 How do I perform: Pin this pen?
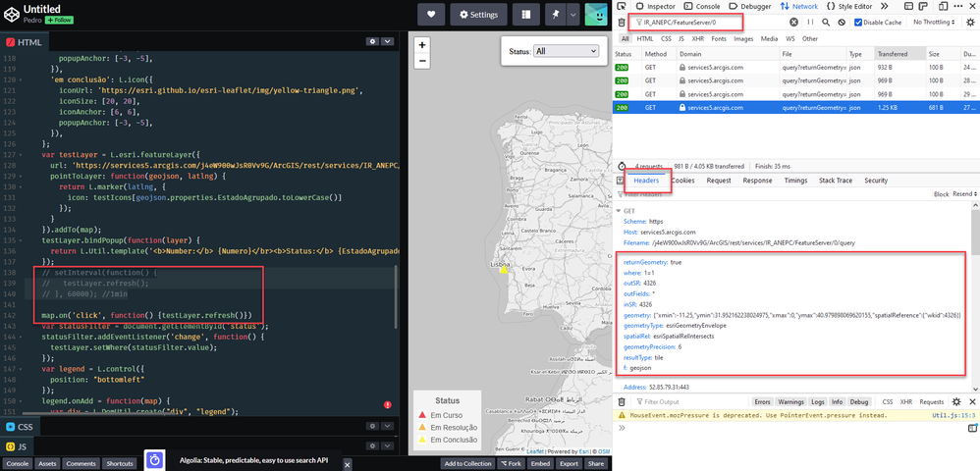(555, 15)
